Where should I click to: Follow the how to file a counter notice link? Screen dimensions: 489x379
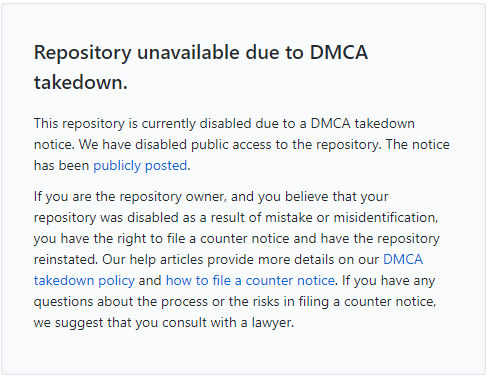click(x=250, y=281)
